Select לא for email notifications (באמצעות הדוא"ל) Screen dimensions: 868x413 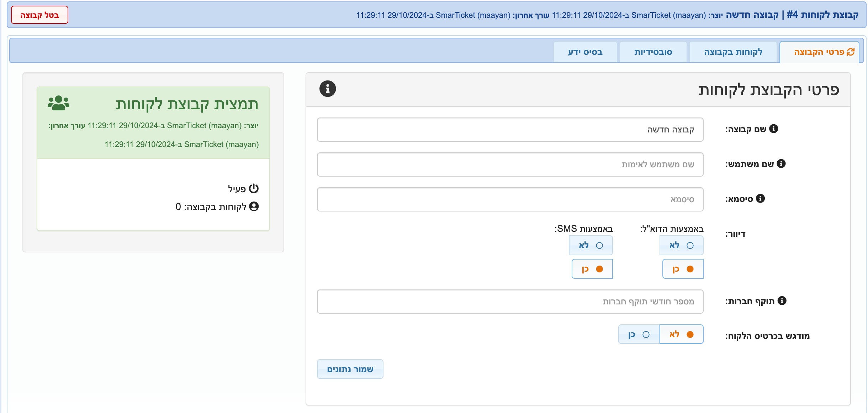pos(681,245)
